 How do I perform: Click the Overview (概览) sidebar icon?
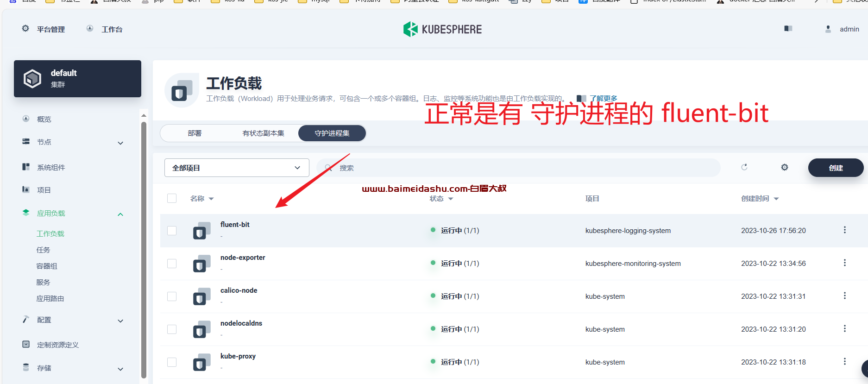[26, 119]
